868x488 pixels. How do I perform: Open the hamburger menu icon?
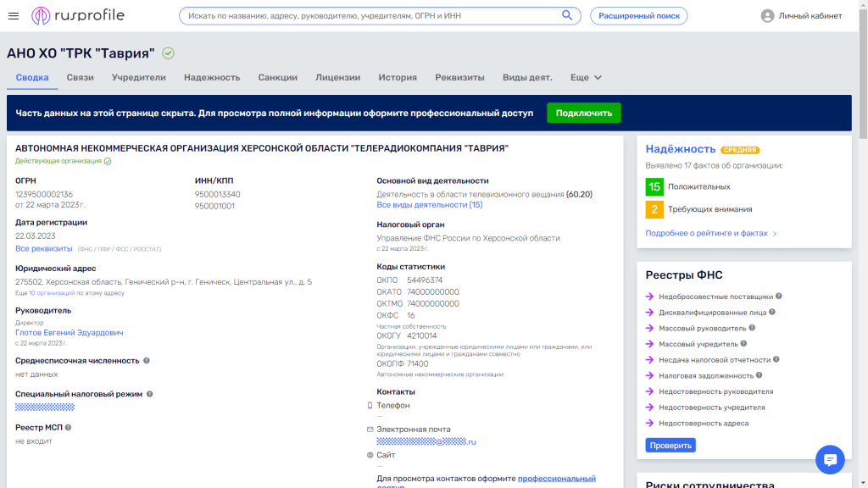tap(14, 15)
